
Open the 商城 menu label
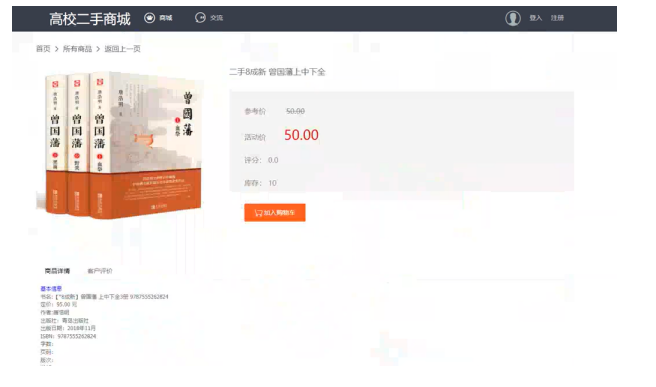pos(166,18)
